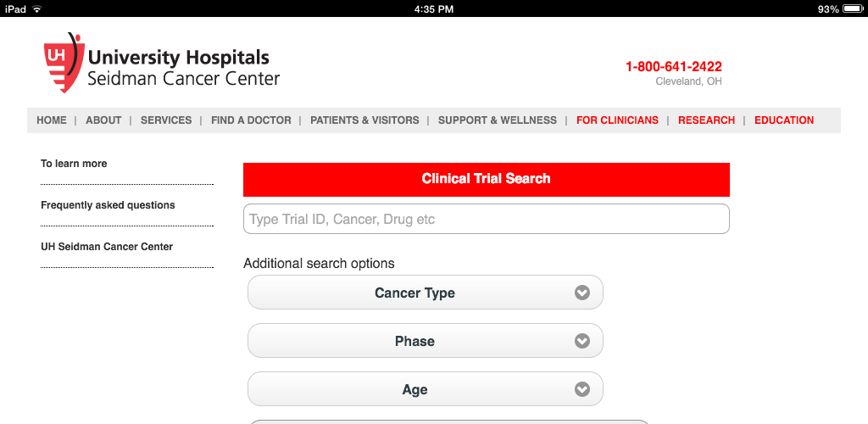Open FIND A DOCTOR menu
The height and width of the screenshot is (424, 868).
tap(251, 120)
